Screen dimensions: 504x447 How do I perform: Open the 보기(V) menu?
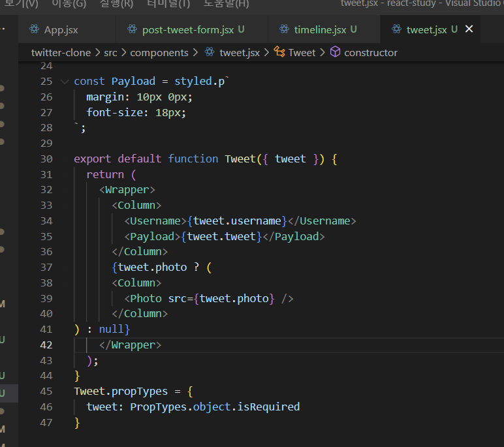point(21,3)
